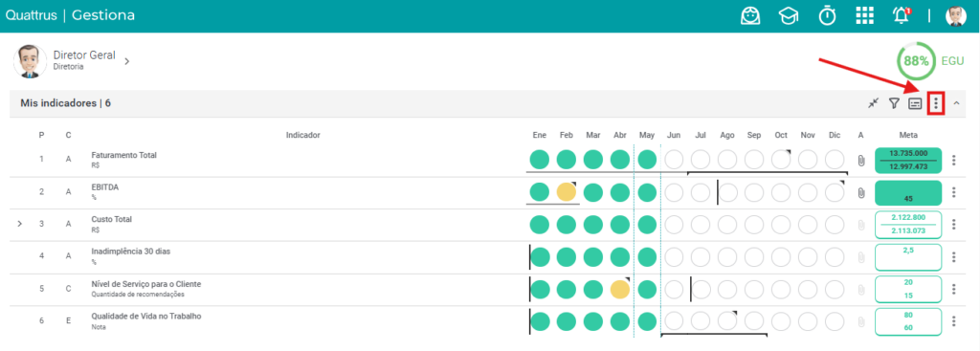This screenshot has width=980, height=351.
Task: Click the stopwatch timer icon in header
Action: (x=828, y=15)
